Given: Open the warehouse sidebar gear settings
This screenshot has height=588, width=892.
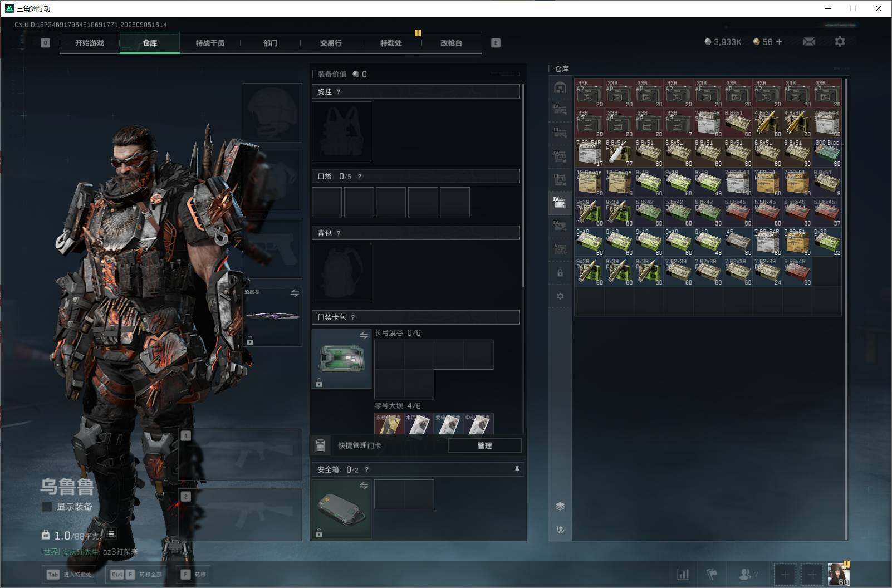Looking at the screenshot, I should (560, 296).
